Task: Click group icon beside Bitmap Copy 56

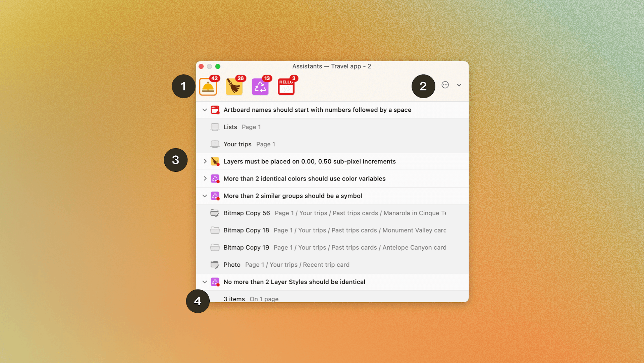Action: click(215, 213)
